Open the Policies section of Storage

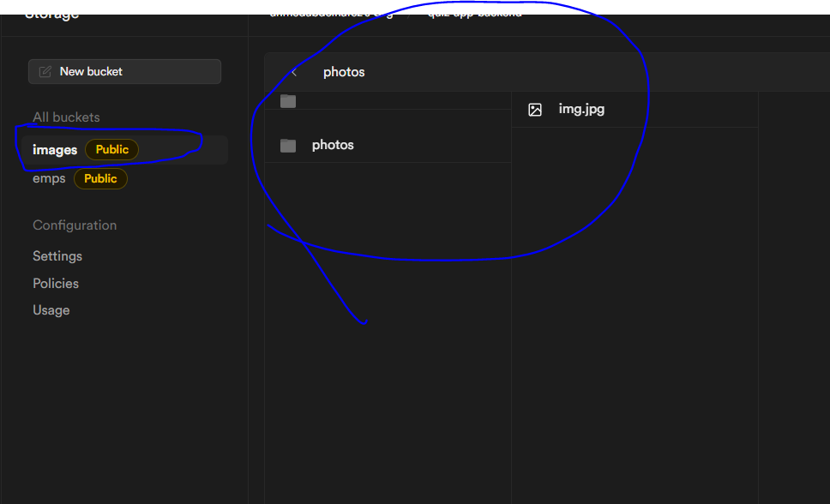tap(55, 283)
